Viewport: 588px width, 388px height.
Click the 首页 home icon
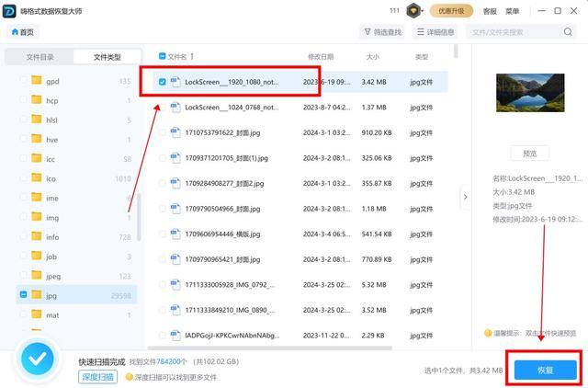[15, 32]
